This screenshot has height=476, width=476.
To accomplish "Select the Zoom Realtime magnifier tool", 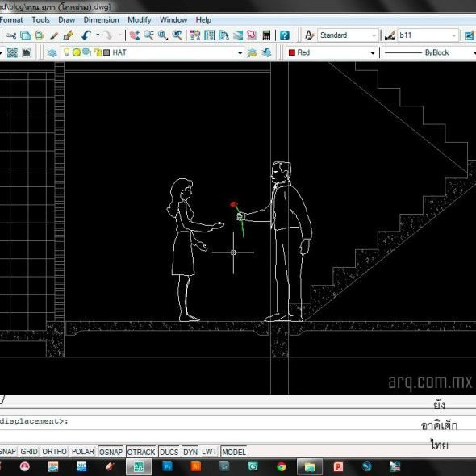I will click(x=148, y=35).
